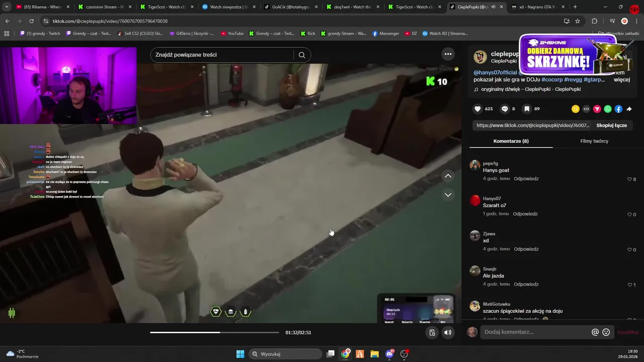Seek on the video progress bar
Screen dimensions: 644x362
tap(214, 332)
